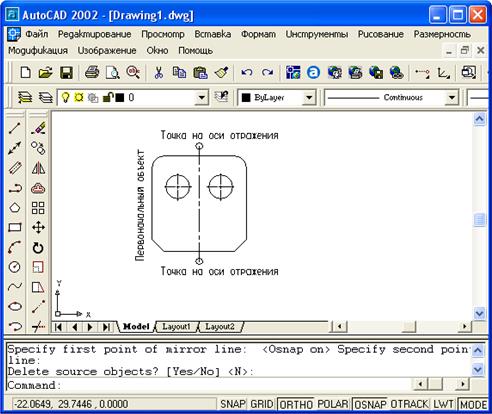Toggle LWT lineweight display
The height and width of the screenshot is (414, 492).
(443, 404)
